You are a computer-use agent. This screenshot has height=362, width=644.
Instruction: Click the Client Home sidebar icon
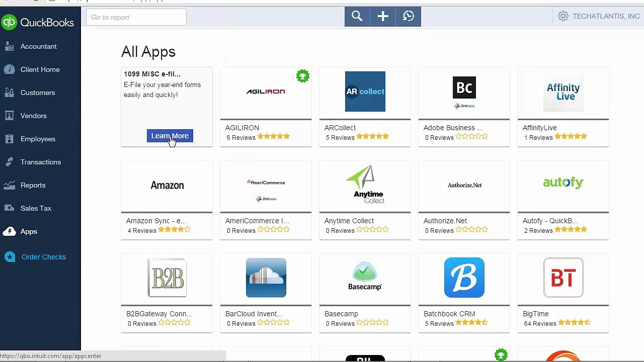tap(9, 69)
